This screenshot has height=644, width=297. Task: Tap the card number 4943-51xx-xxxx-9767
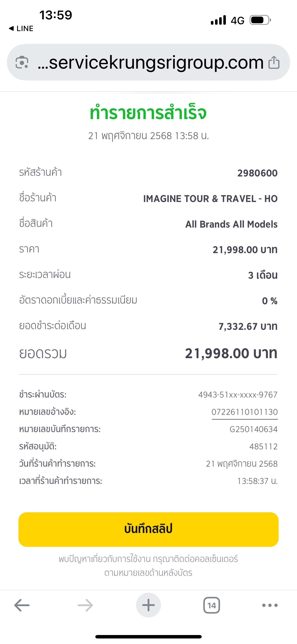pyautogui.click(x=238, y=395)
